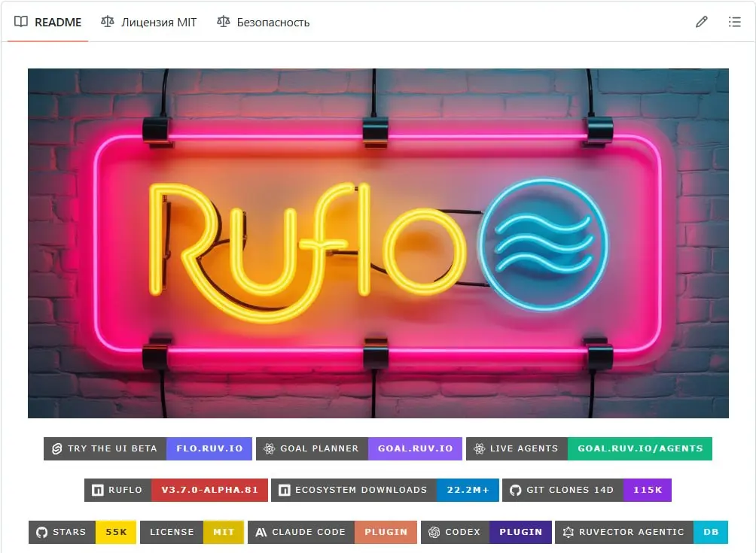This screenshot has width=756, height=553.
Task: Click the Git Clones 14D 115K badge
Action: coord(587,490)
